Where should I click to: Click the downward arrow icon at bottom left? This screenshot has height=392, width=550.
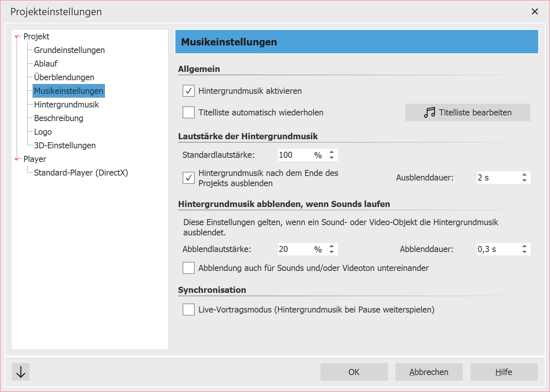point(20,372)
